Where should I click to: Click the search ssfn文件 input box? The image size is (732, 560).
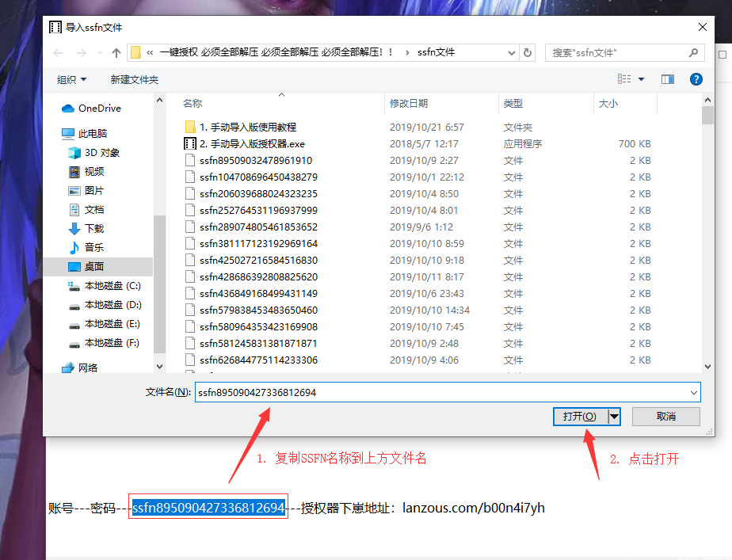coord(624,53)
